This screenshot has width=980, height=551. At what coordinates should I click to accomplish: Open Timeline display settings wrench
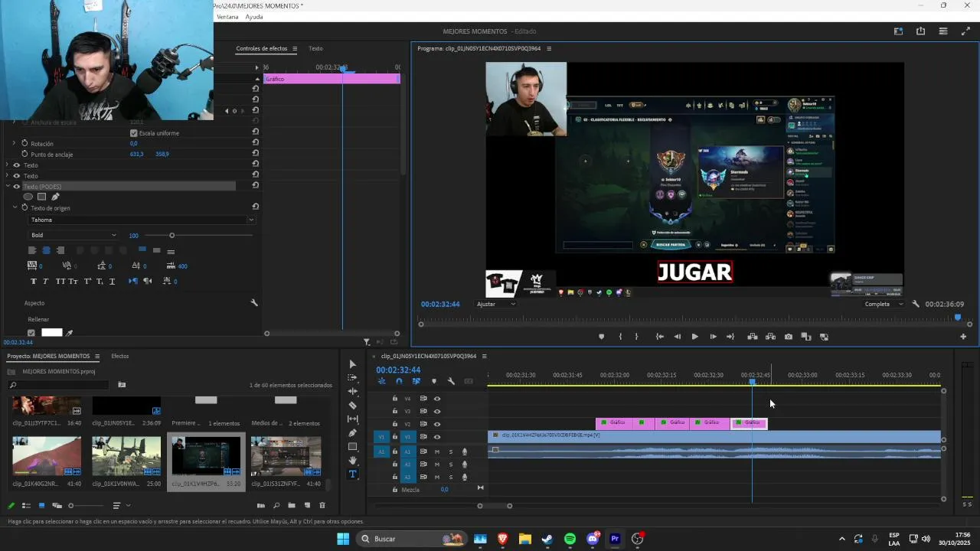[x=451, y=381]
